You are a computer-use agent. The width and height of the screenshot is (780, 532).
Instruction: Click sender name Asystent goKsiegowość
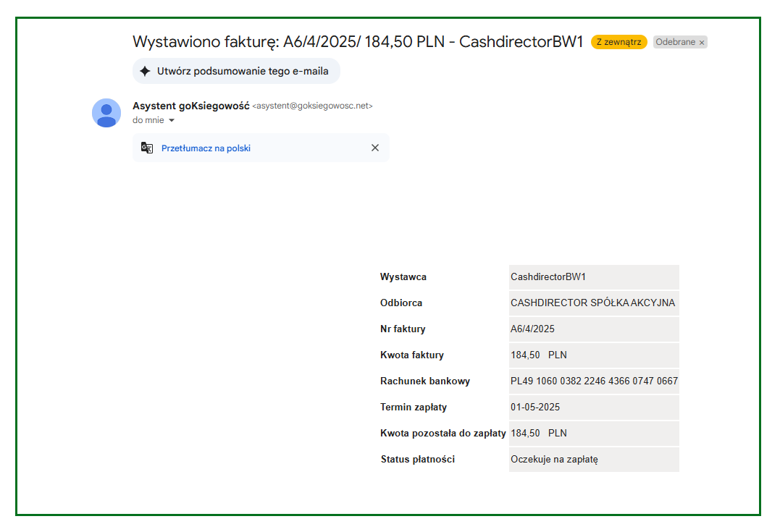tap(191, 106)
